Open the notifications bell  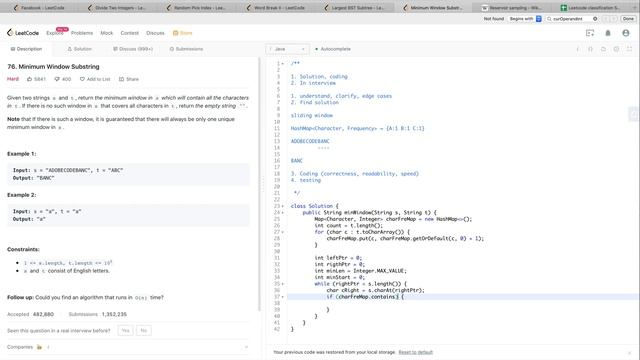(x=608, y=33)
